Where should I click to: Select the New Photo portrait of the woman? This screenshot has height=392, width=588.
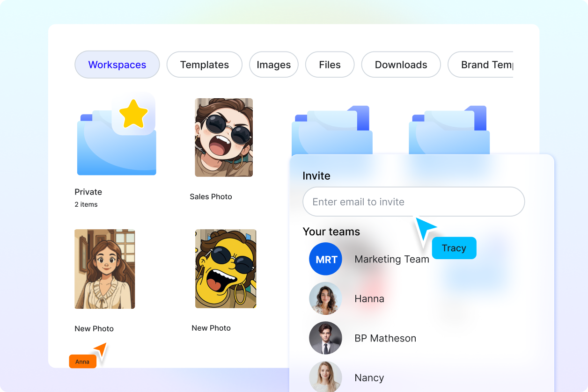[104, 269]
